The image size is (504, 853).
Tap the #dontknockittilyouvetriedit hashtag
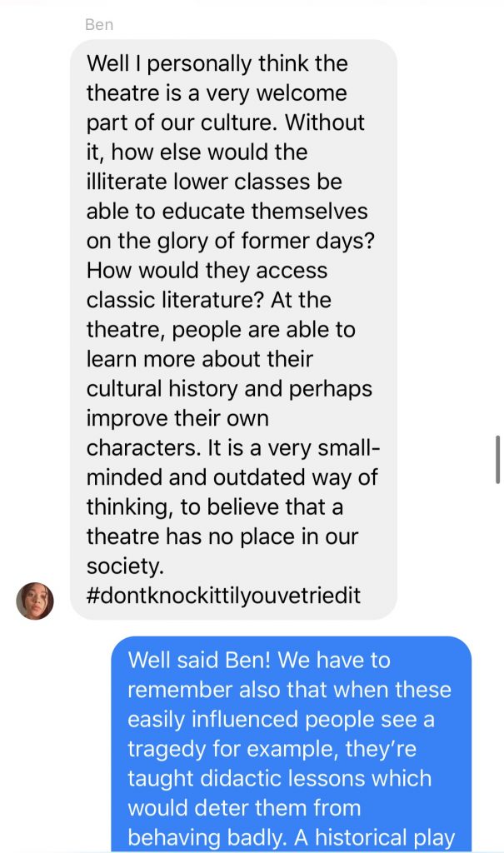coord(223,595)
